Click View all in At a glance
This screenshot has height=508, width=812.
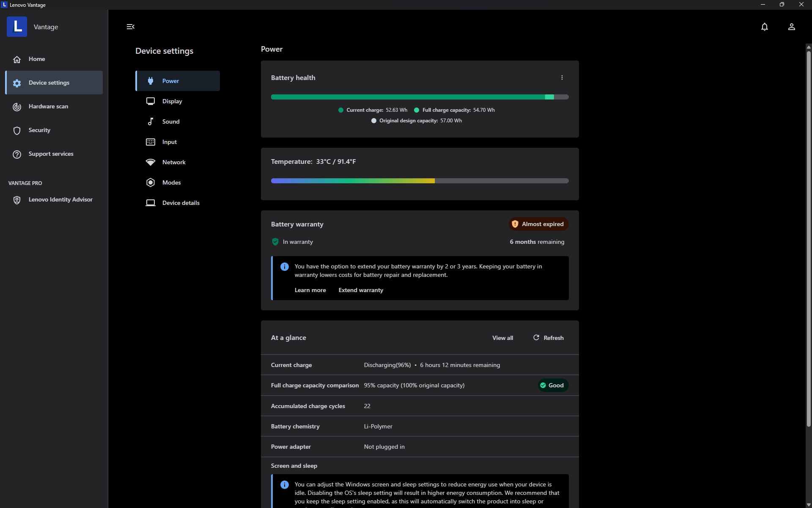[x=502, y=338]
